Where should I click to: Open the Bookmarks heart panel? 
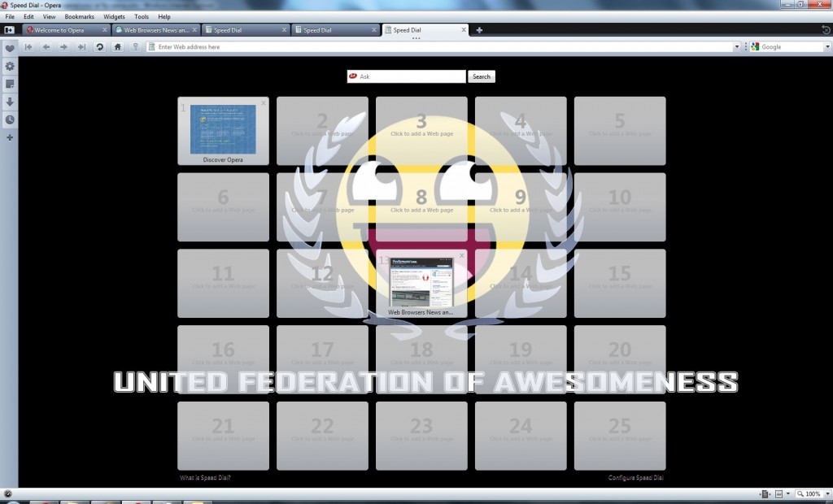coord(10,48)
